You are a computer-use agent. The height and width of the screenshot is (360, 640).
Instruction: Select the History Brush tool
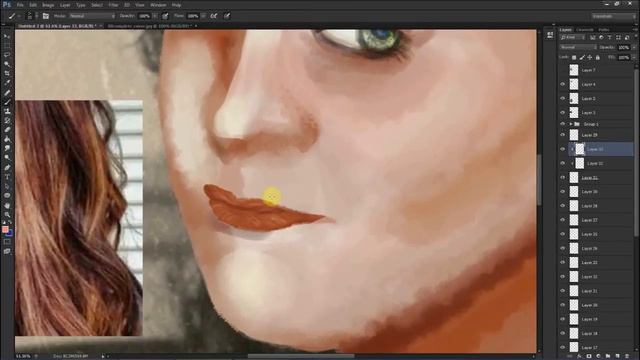(x=7, y=120)
